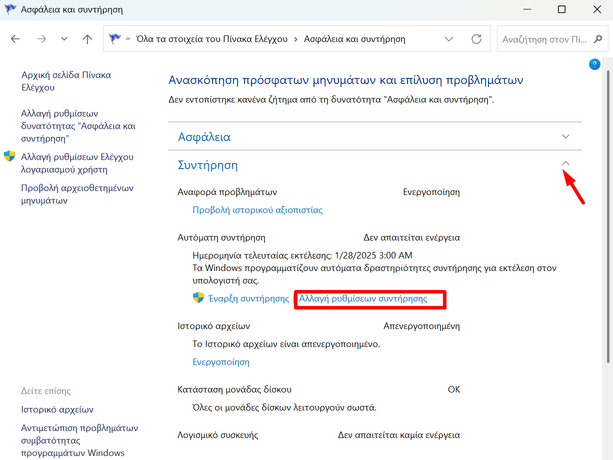
Task: Open 'Προβολή ιστορικού αξιοπιστίας' link
Action: point(258,210)
